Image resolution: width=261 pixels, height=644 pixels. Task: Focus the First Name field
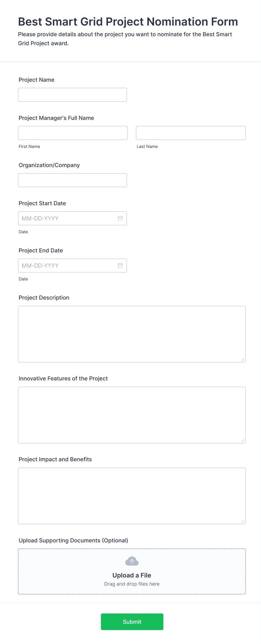click(73, 133)
